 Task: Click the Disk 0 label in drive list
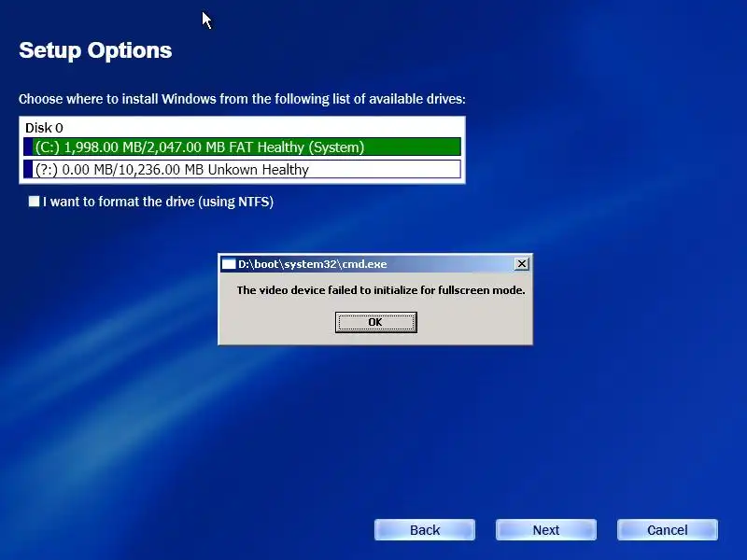tap(44, 128)
